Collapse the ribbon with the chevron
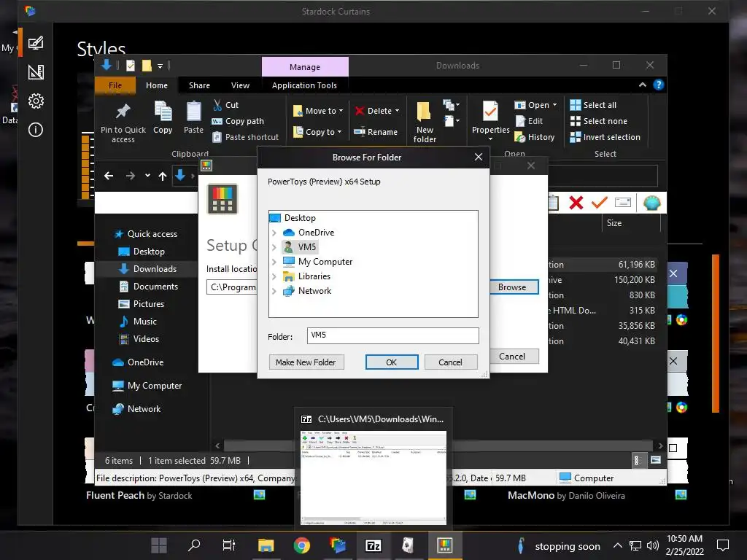 pyautogui.click(x=642, y=85)
